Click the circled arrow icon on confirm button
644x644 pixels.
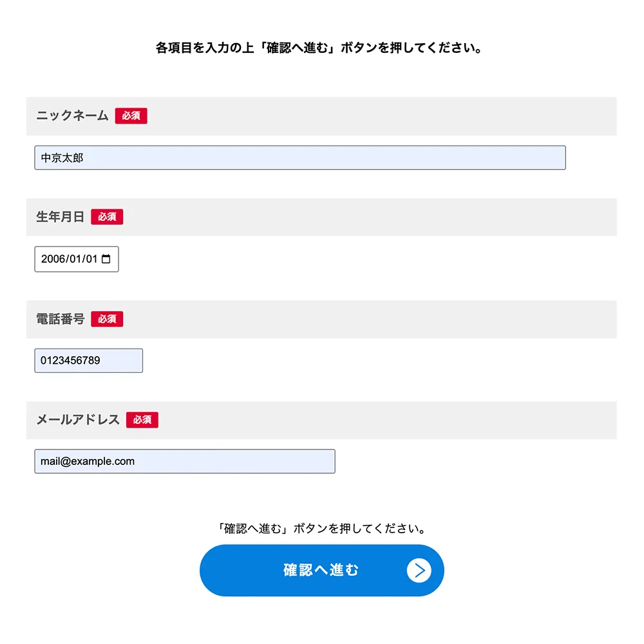coord(419,571)
